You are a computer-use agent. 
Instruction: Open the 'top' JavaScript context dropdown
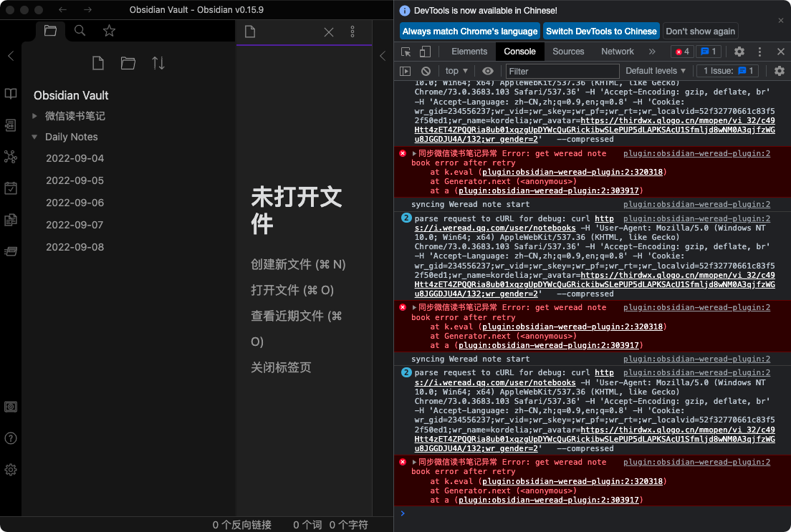(x=456, y=71)
